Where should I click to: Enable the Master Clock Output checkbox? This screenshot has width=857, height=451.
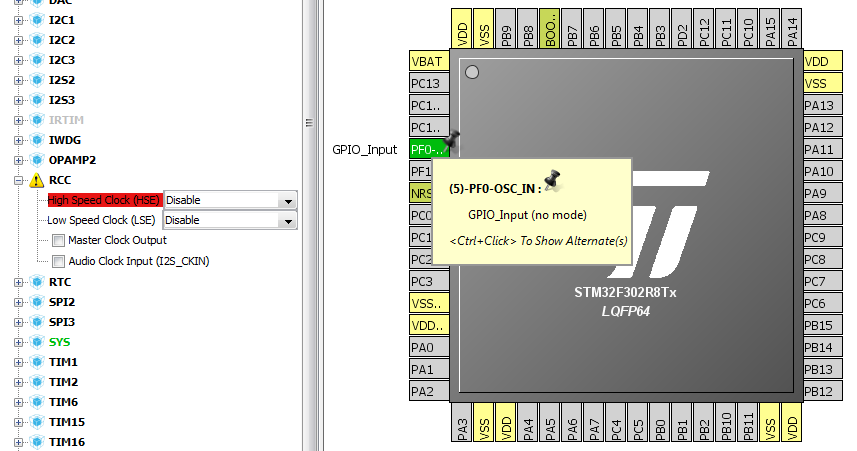pyautogui.click(x=58, y=241)
